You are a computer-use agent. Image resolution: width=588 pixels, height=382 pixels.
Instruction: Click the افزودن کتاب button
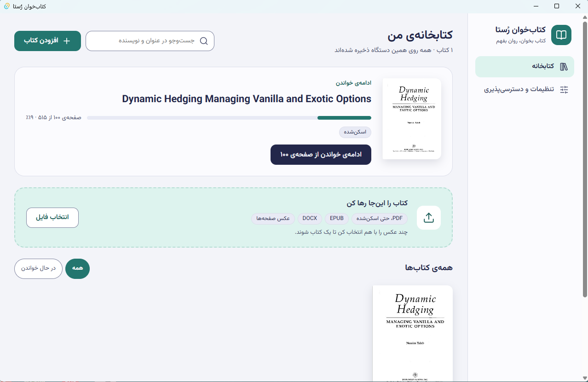47,41
